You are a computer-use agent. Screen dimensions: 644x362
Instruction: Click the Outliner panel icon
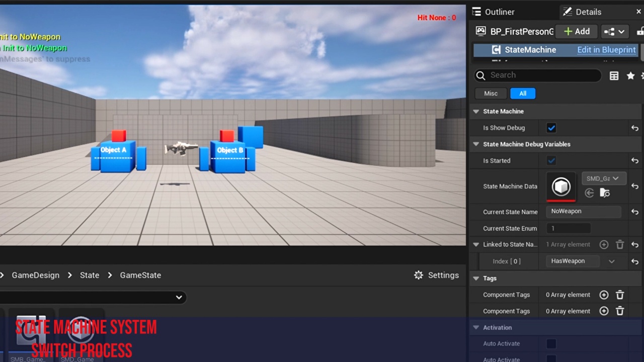[476, 12]
